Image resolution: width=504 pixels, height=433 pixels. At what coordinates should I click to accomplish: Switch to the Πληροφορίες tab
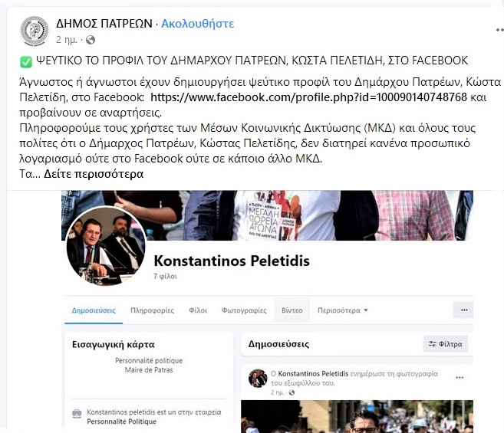coord(152,310)
